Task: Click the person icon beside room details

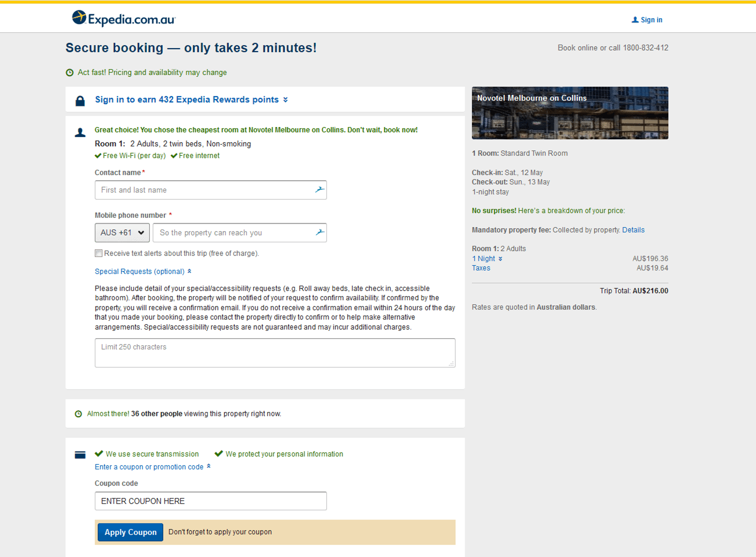Action: coord(80,133)
